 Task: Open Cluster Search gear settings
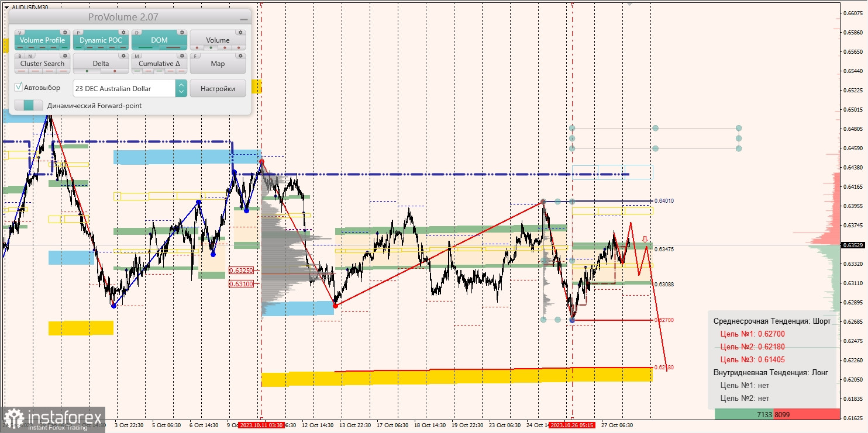[65, 56]
